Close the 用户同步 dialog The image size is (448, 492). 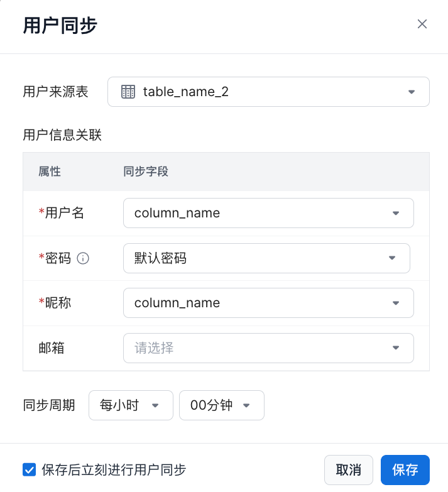pos(422,25)
